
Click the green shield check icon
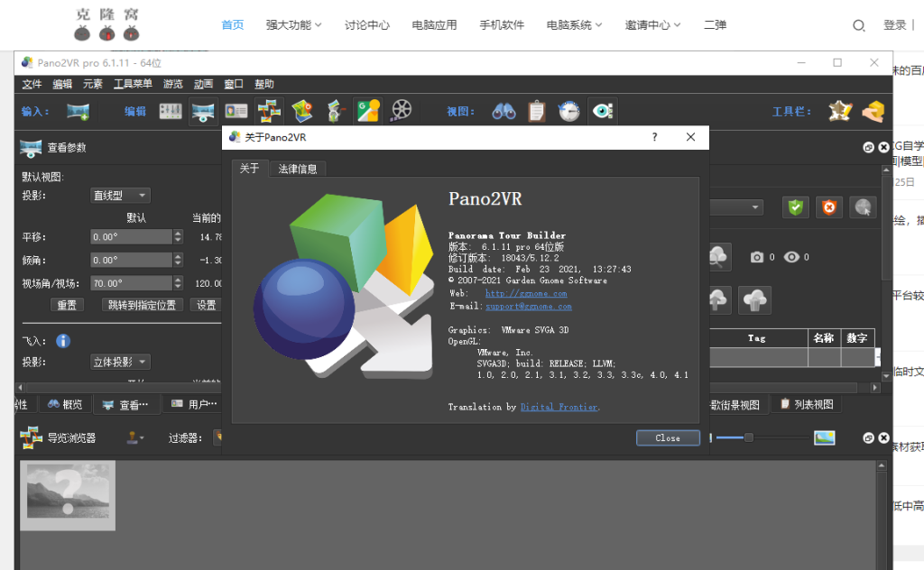pyautogui.click(x=796, y=207)
